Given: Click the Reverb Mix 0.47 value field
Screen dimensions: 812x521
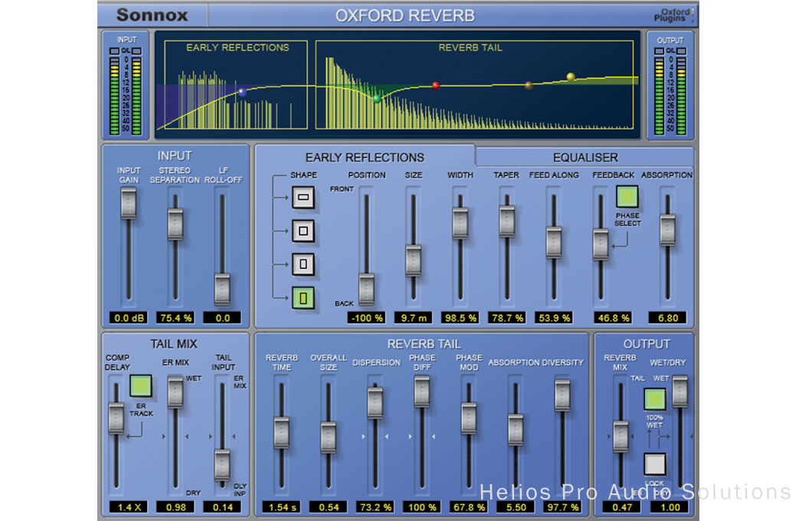Looking at the screenshot, I should coord(621,507).
